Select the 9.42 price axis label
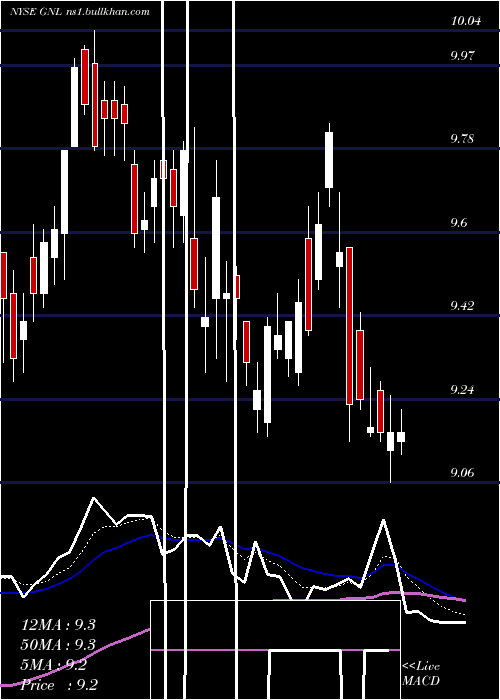This screenshot has height=700, width=500. point(463,306)
